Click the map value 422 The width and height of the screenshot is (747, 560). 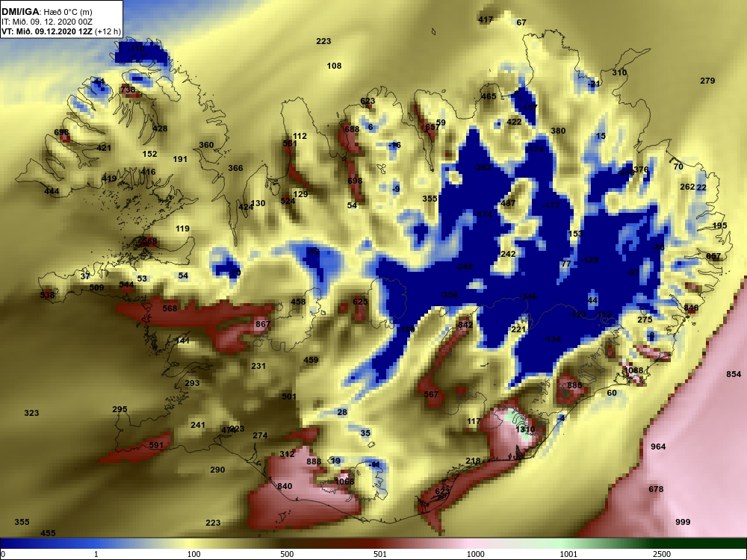tap(514, 122)
